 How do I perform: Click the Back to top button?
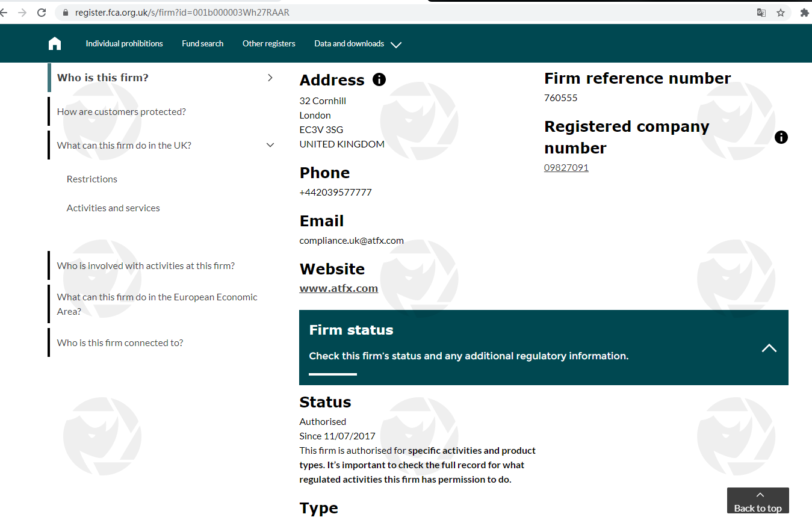click(757, 501)
